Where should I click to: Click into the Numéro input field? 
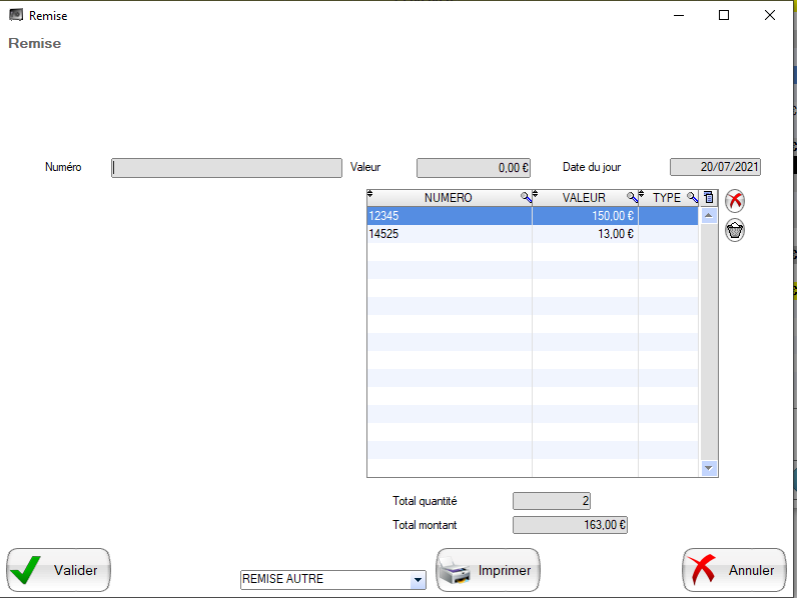[226, 168]
